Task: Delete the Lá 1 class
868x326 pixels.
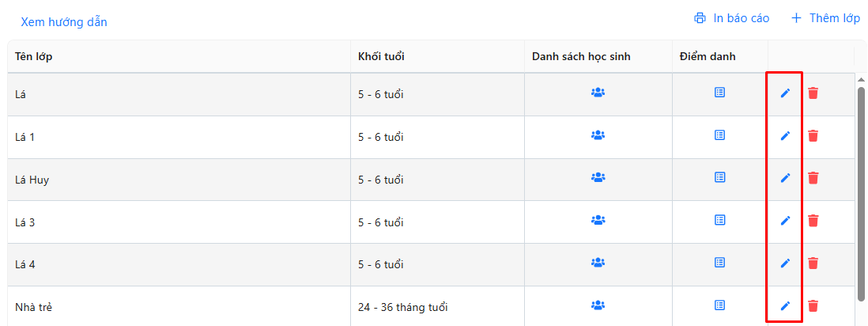Action: point(813,135)
